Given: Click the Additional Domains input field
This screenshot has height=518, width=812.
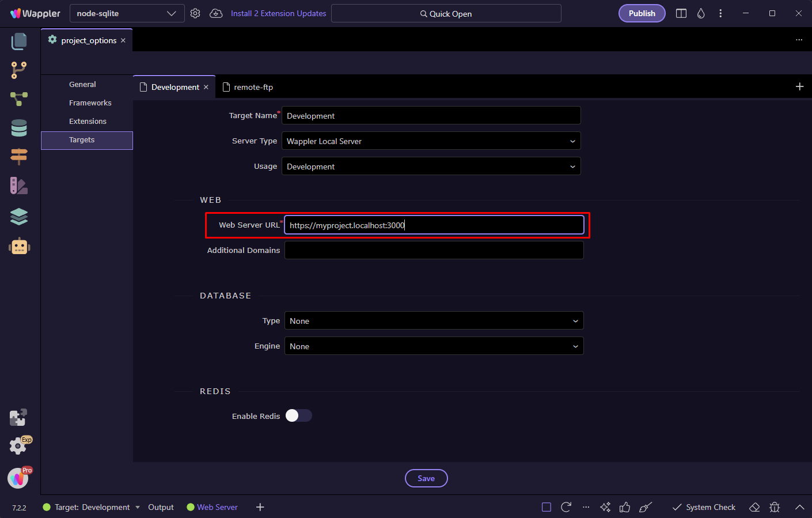Looking at the screenshot, I should [434, 251].
